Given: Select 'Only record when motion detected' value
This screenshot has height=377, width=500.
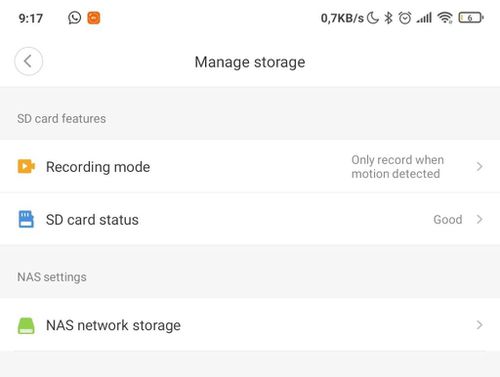Looking at the screenshot, I should point(397,167).
